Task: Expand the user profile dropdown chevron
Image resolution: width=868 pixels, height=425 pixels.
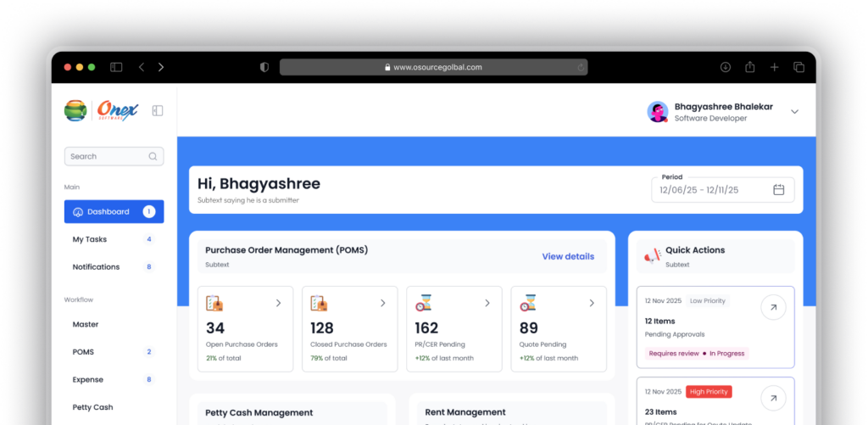Action: [x=794, y=112]
